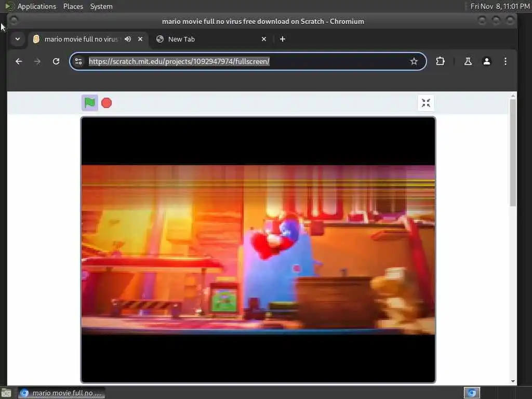Click the window menu button at the title bar left

click(14, 21)
